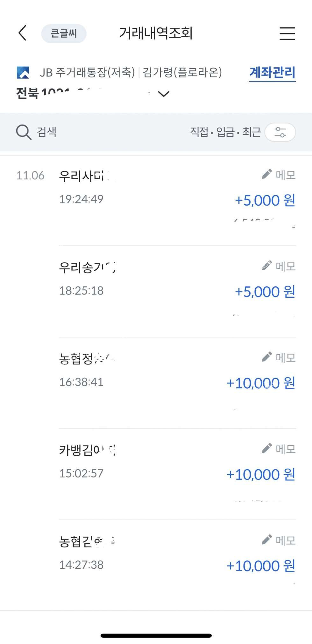Tap the JB bank logo icon
Screen dimensions: 312x644
pos(23,72)
